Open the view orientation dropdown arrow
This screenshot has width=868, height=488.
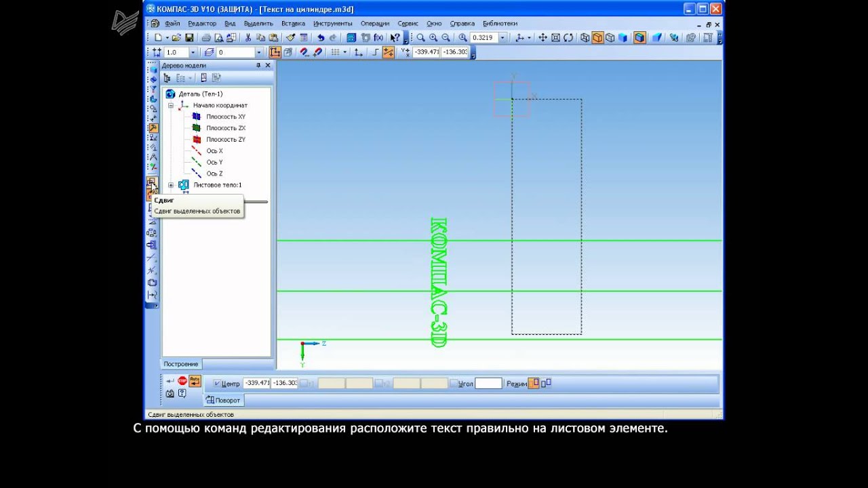530,38
